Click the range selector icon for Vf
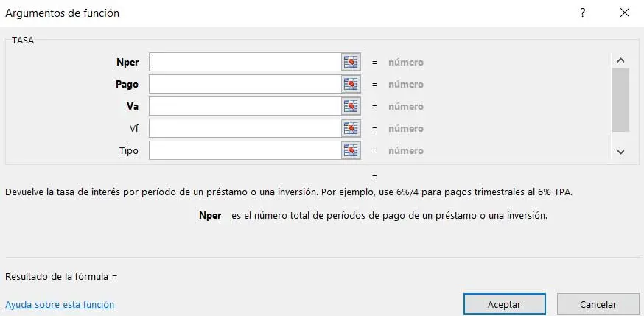Image resolution: width=644 pixels, height=316 pixels. coord(351,129)
